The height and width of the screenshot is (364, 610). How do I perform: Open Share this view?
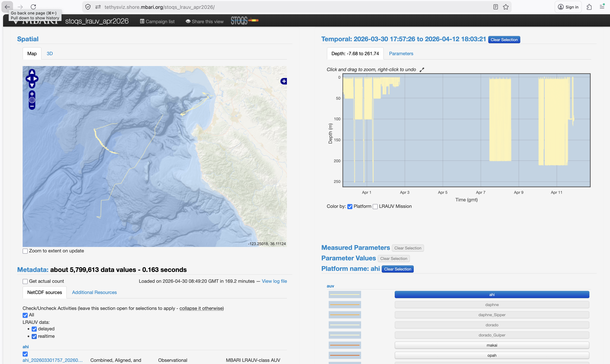pos(205,21)
